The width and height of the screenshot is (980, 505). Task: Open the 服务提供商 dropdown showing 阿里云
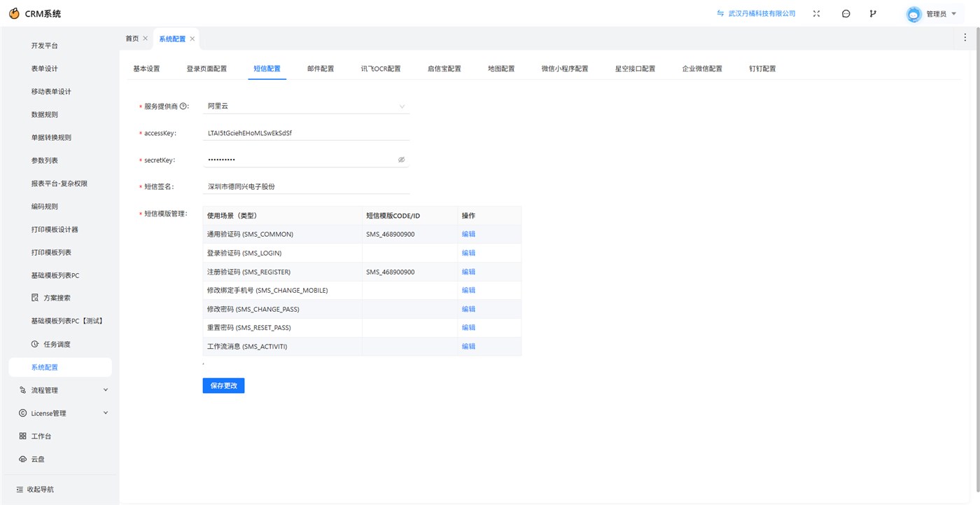click(x=306, y=106)
